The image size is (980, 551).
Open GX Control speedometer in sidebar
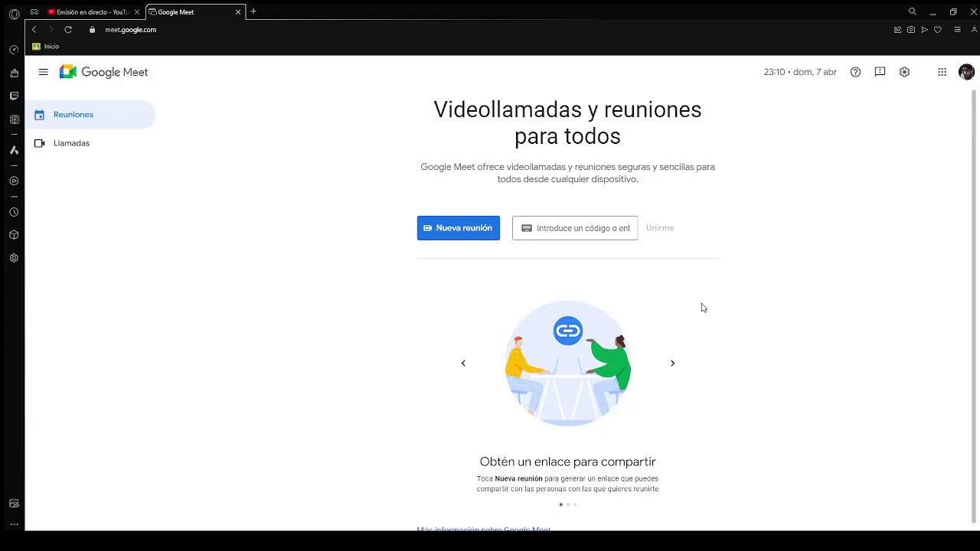point(14,50)
